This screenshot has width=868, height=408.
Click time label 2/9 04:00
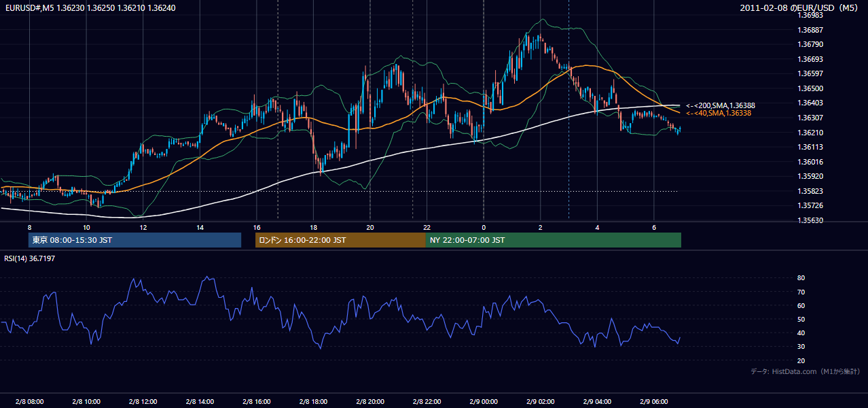(596, 401)
